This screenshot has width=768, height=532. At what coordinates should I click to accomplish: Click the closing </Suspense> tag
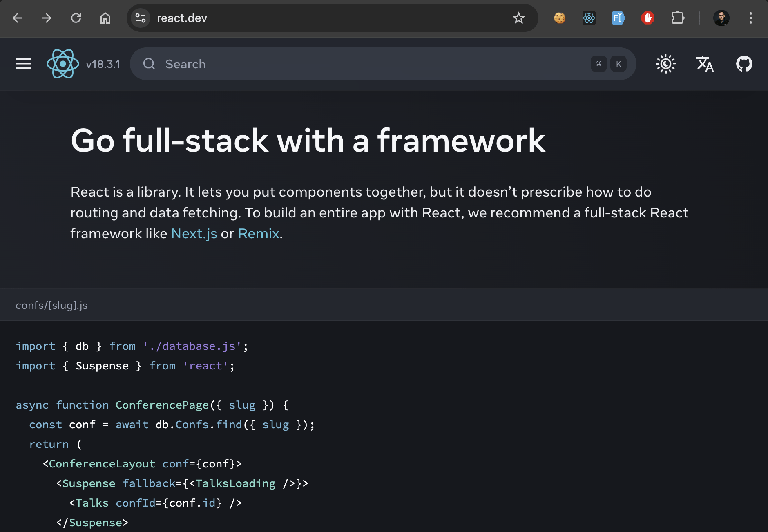tap(92, 523)
